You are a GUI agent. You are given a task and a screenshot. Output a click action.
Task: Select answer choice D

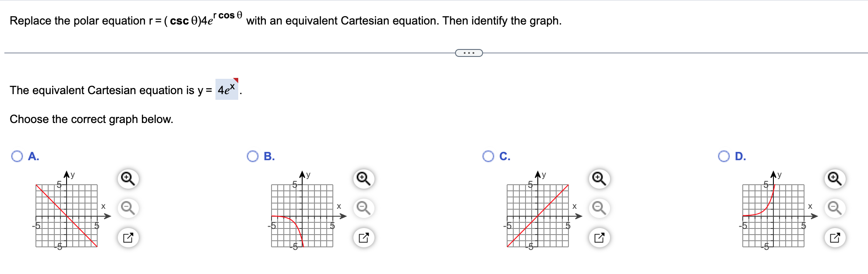723,156
